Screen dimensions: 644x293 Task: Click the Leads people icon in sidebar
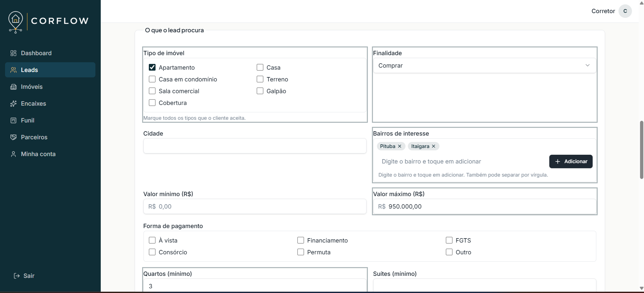coord(13,70)
